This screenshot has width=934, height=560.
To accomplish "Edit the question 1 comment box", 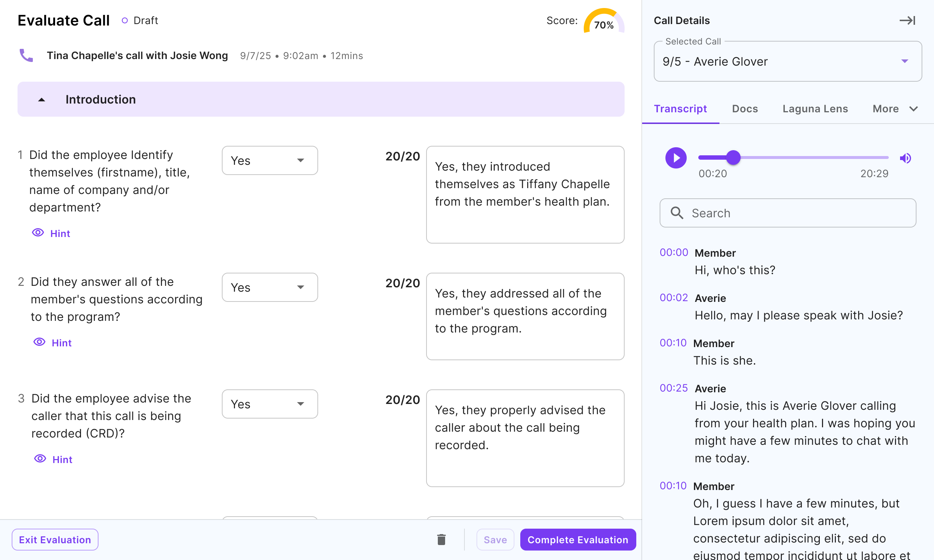I will (x=525, y=194).
